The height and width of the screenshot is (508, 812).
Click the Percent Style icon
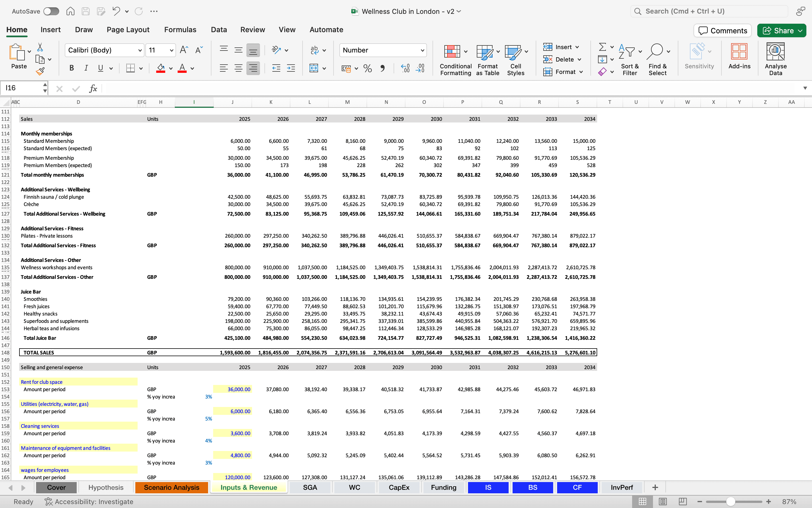point(368,69)
